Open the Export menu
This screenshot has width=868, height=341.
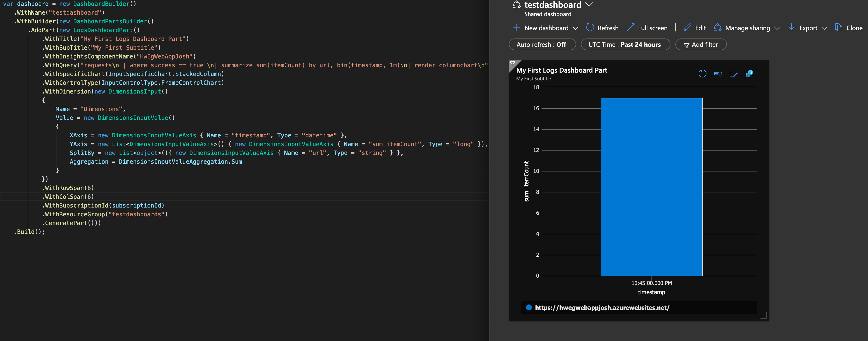808,28
